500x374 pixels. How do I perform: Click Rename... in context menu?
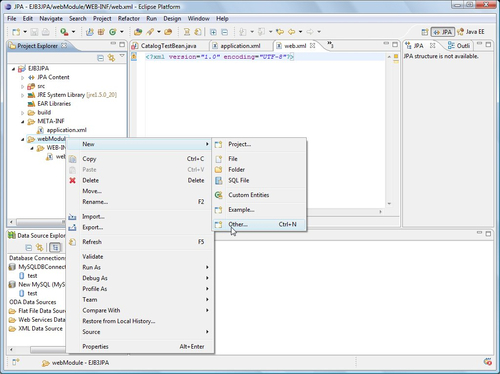point(140,202)
